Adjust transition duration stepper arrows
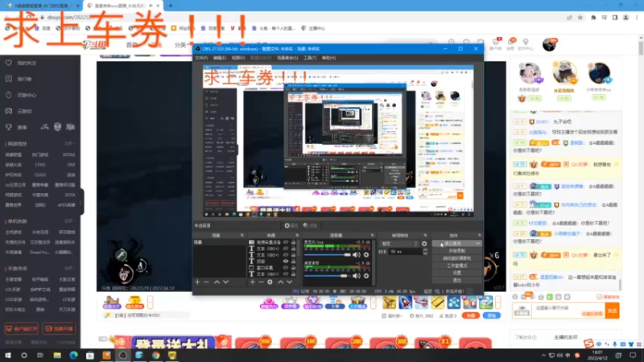The image size is (644, 362). [x=425, y=251]
